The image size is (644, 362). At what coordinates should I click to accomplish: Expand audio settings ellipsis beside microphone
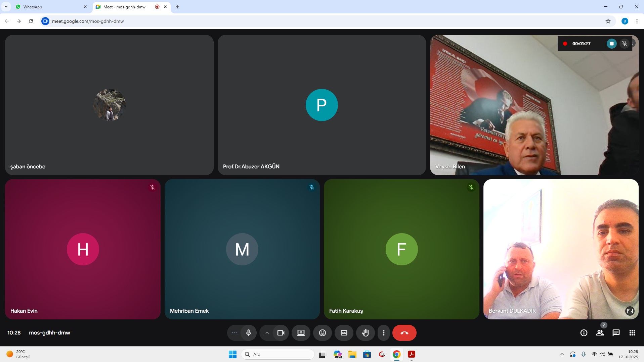[235, 333]
